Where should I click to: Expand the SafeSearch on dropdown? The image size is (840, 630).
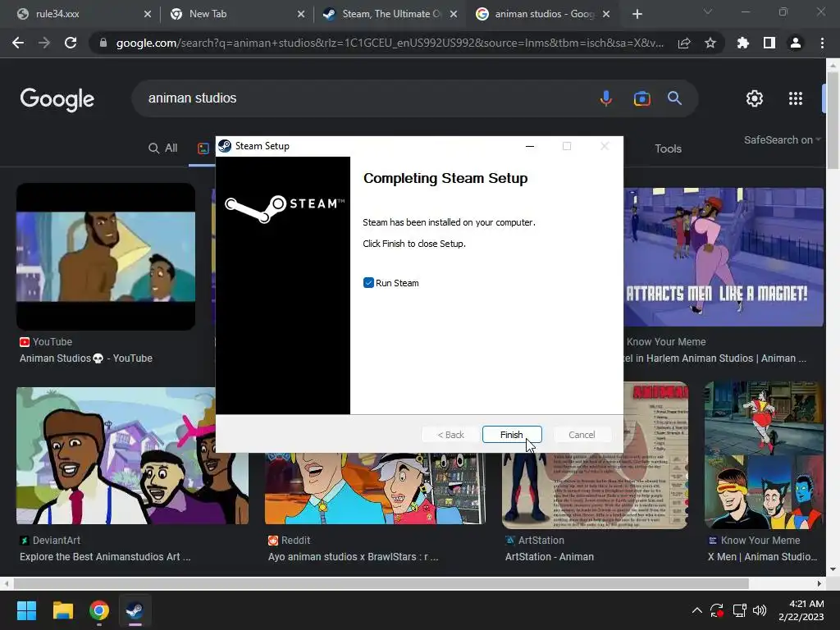click(x=782, y=139)
